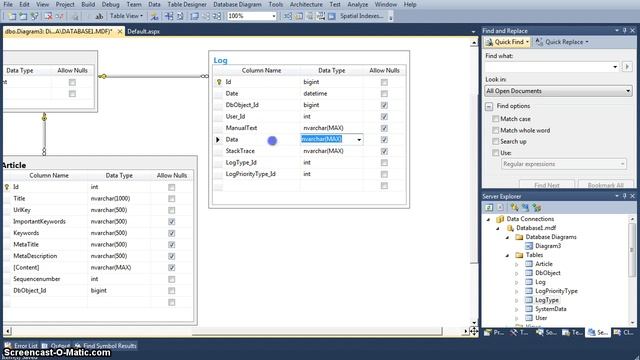Click the Bookmark All button

coord(605,184)
